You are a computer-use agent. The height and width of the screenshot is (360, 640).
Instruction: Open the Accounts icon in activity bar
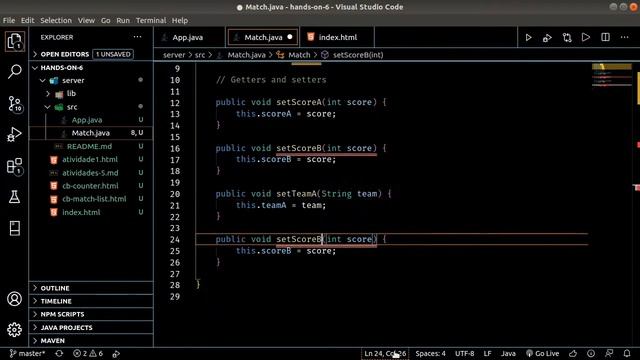pos(15,299)
